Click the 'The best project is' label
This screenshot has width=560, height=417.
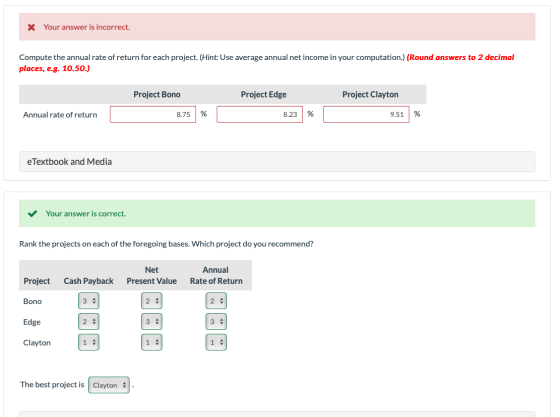[x=52, y=385]
